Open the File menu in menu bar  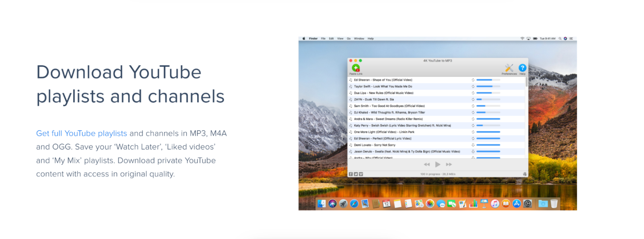point(323,38)
